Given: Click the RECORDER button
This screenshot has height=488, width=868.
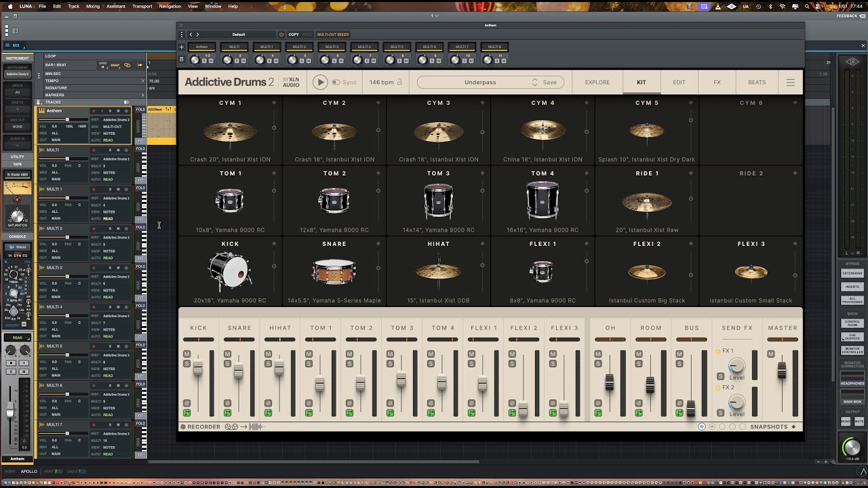Looking at the screenshot, I should (x=201, y=427).
